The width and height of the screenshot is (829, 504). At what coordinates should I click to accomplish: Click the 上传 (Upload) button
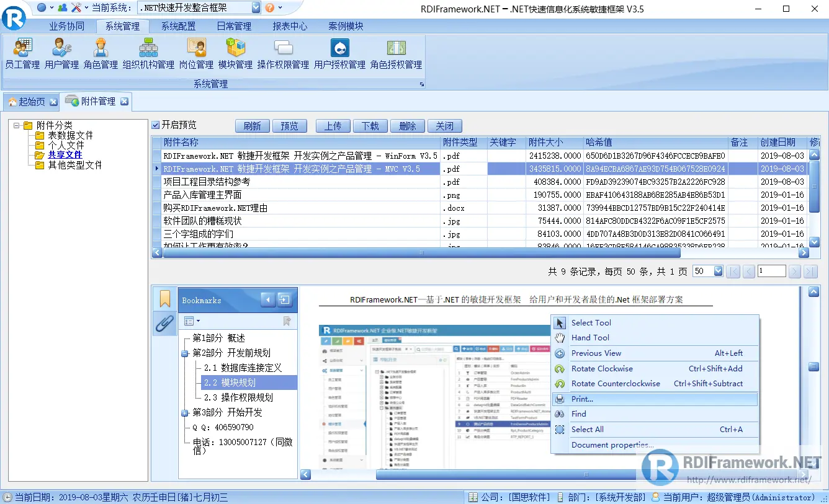(x=333, y=125)
